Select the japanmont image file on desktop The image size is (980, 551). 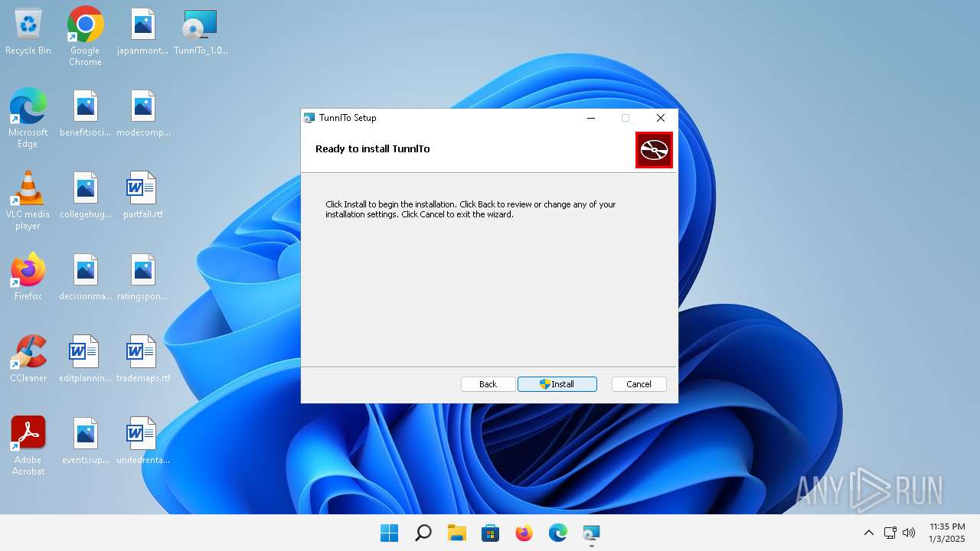pos(143,32)
